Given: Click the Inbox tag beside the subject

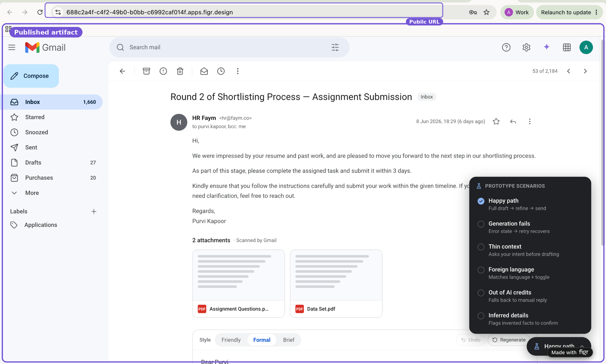Looking at the screenshot, I should pos(427,97).
